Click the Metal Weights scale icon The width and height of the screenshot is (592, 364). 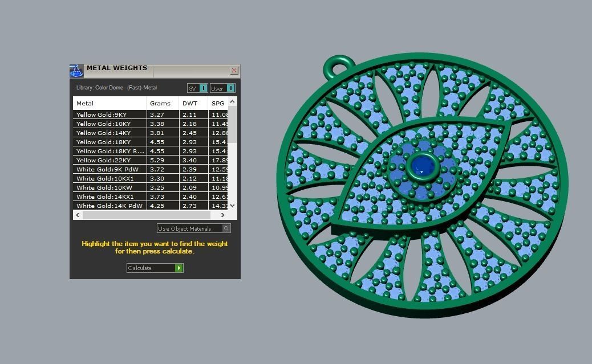pyautogui.click(x=76, y=71)
